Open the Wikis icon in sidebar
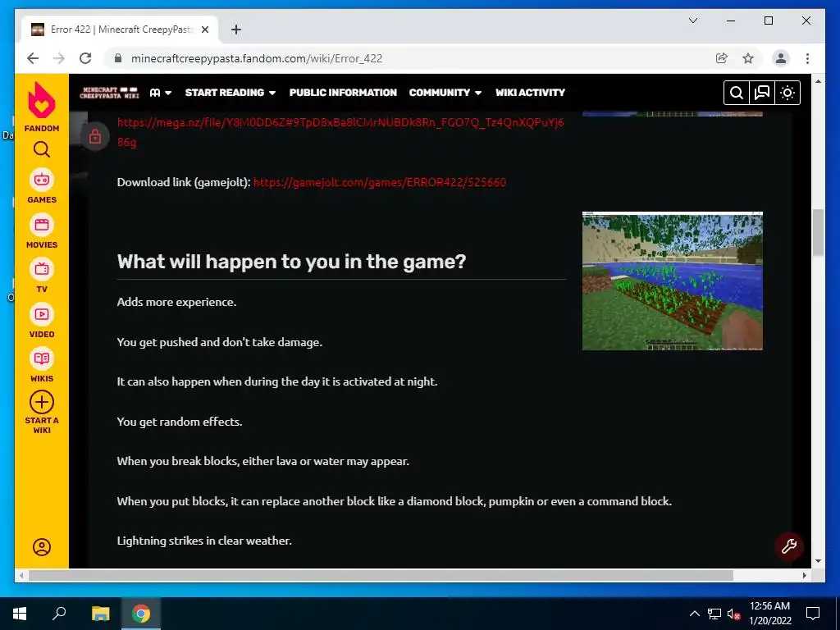840x630 pixels. [42, 359]
